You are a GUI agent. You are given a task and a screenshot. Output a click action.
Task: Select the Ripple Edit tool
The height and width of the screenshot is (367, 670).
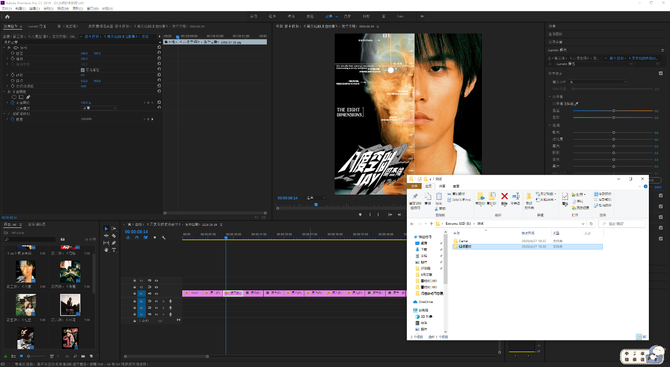(x=106, y=236)
